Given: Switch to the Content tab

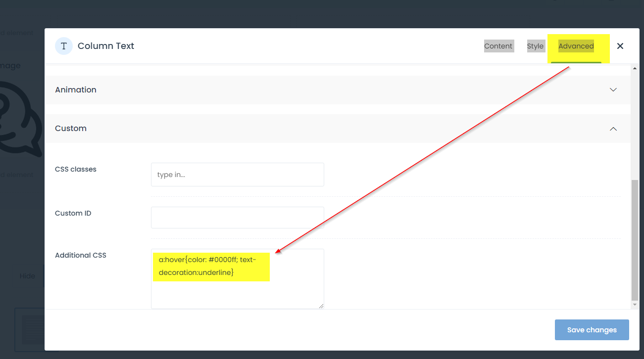Looking at the screenshot, I should (x=498, y=46).
